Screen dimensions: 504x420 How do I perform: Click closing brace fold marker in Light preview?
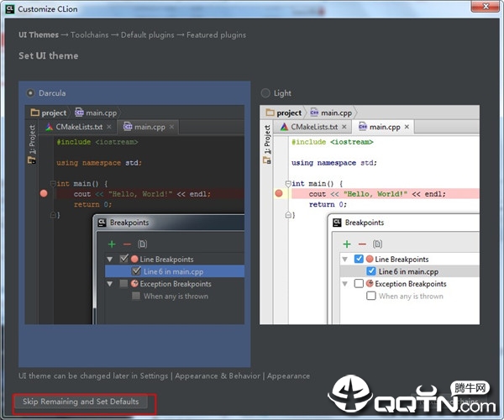[288, 215]
